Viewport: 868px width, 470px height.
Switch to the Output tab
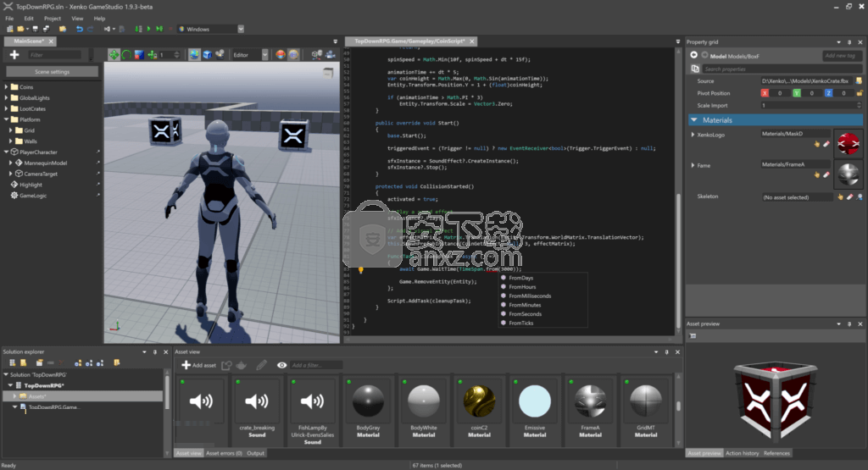tap(255, 453)
